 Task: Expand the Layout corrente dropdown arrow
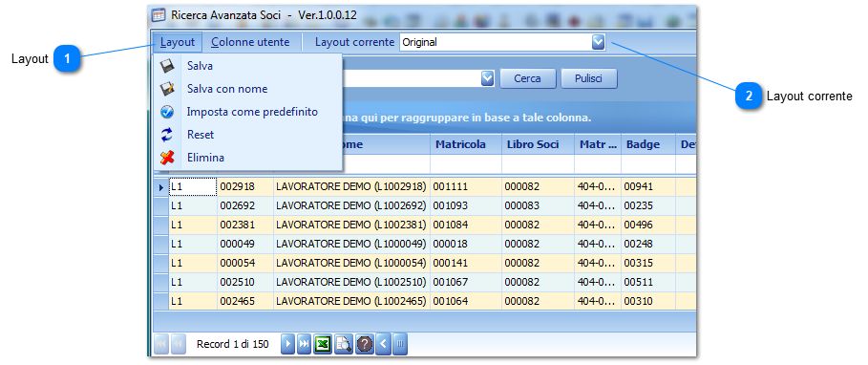coord(599,42)
